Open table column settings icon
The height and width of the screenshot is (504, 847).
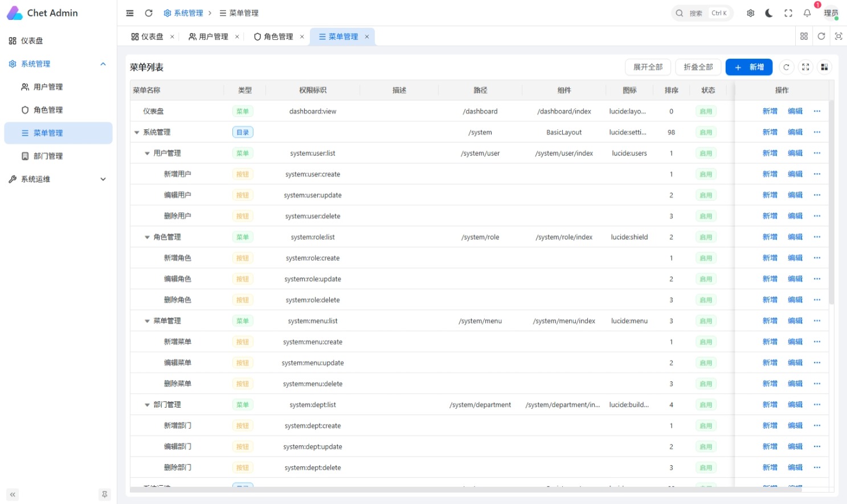pos(824,67)
